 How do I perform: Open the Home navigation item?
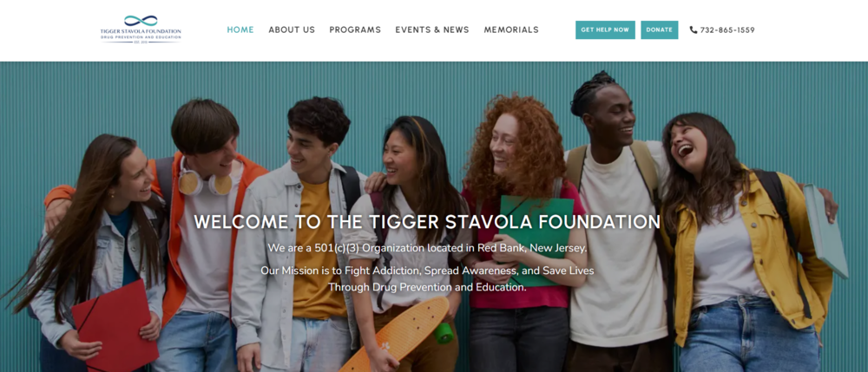tap(240, 29)
